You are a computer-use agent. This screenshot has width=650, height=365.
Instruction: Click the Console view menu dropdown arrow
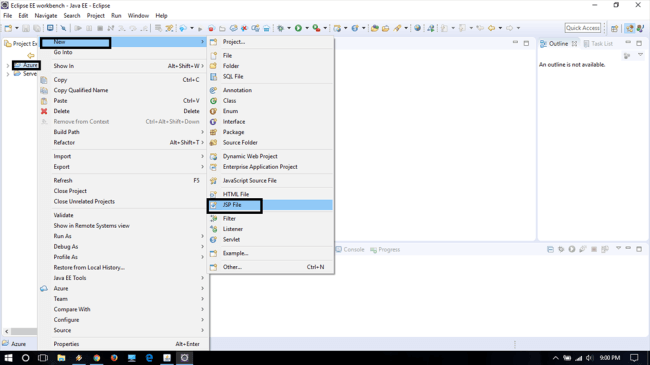pos(618,248)
